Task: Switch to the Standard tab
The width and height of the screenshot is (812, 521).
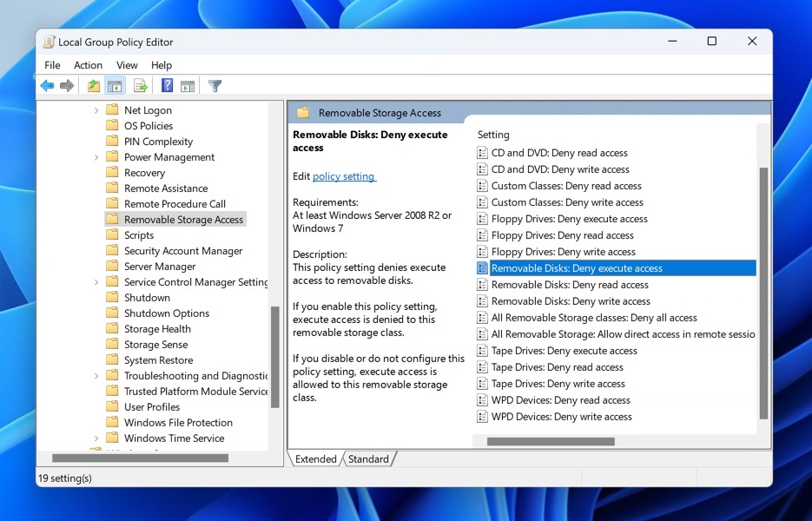Action: 368,458
